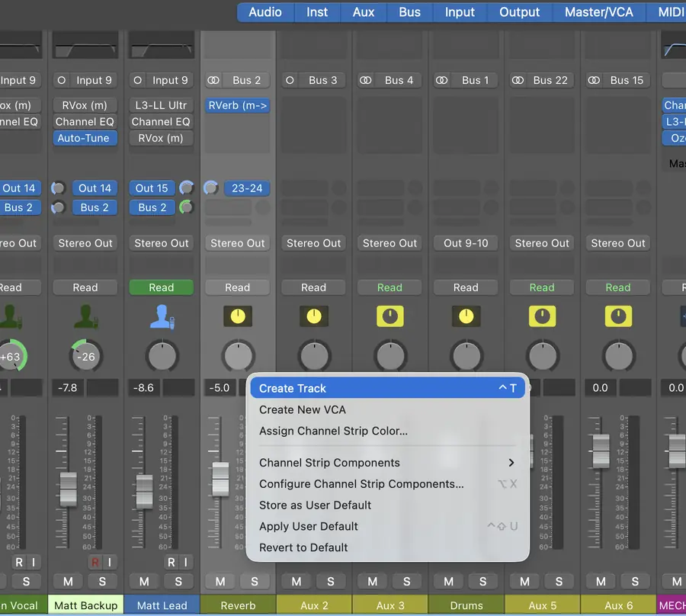Open the Out 15 send slot menu
Image resolution: width=686 pixels, height=616 pixels.
click(152, 188)
